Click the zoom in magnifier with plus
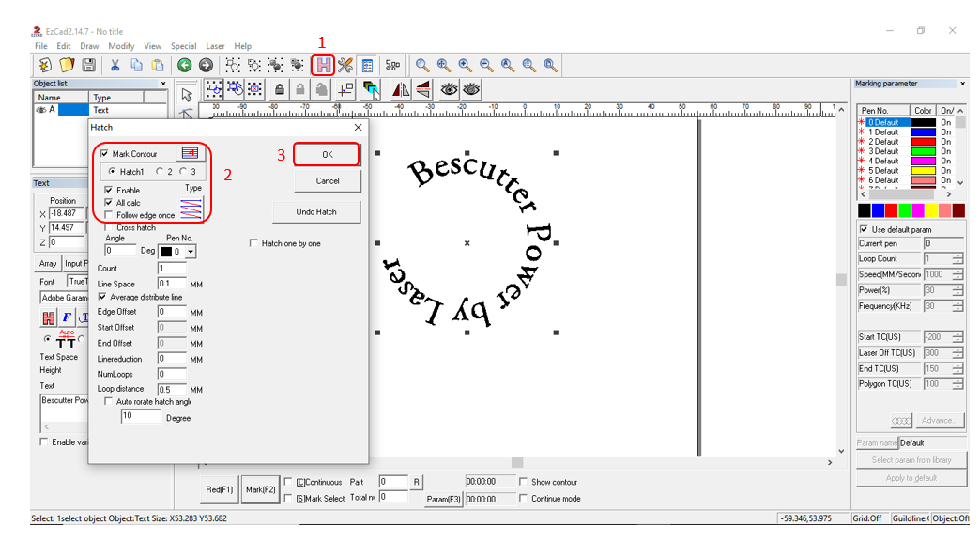980x541 pixels. tap(465, 65)
